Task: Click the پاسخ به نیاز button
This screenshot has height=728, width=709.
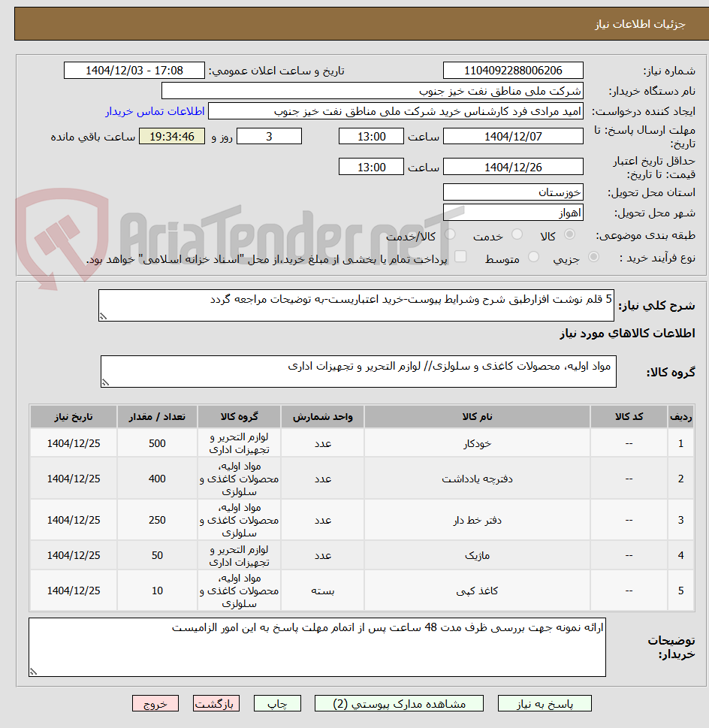Action: point(545,703)
